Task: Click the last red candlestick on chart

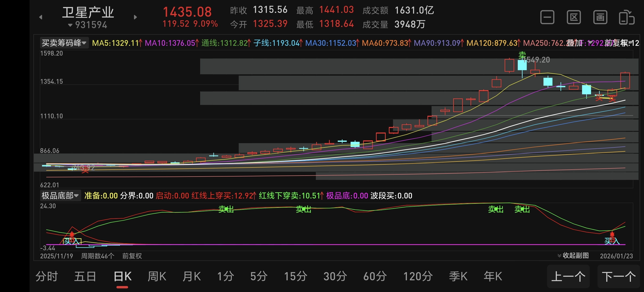Action: 625,80
